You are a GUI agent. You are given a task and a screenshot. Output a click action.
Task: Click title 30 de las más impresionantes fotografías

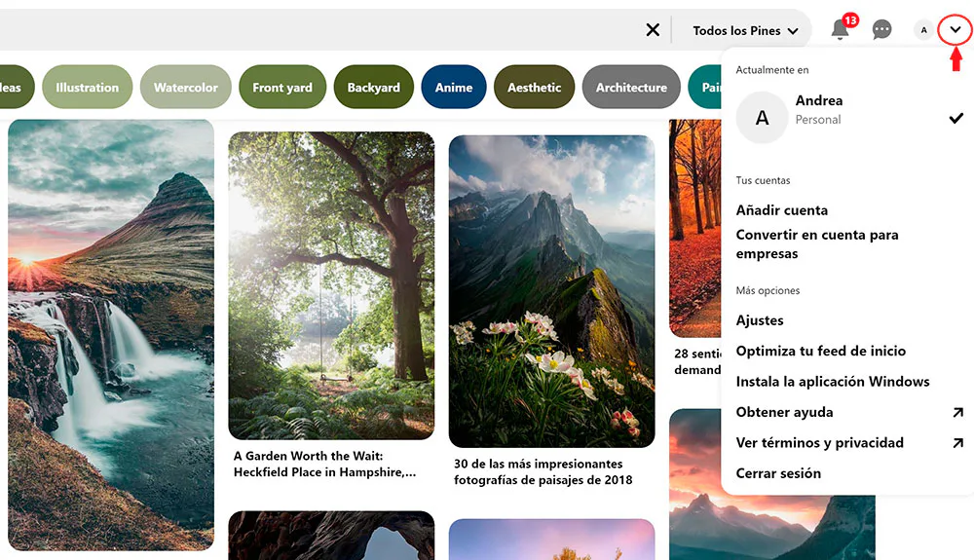543,471
